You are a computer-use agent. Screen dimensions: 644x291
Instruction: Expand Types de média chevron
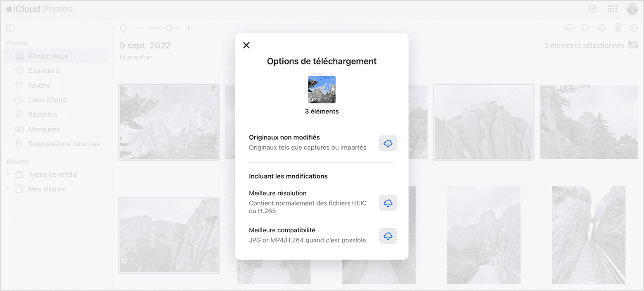point(8,174)
